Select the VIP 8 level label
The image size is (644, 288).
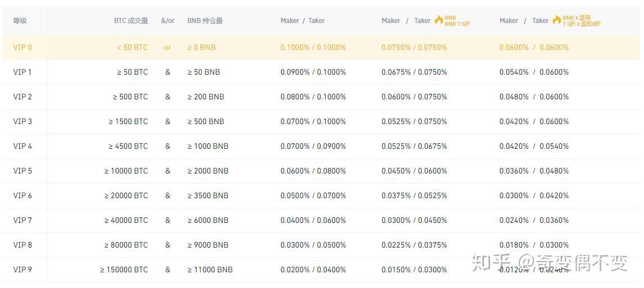coord(22,245)
